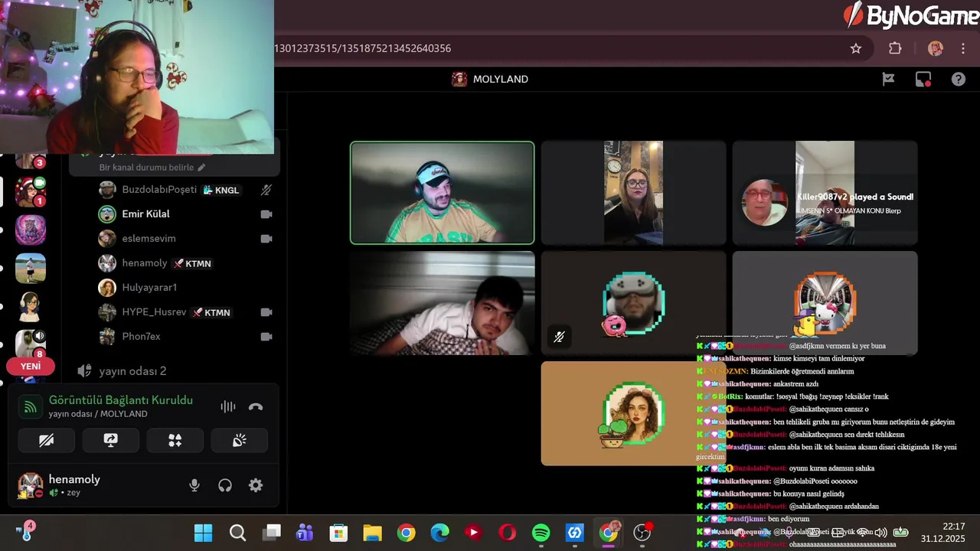Open the Discord help question mark

[x=959, y=79]
